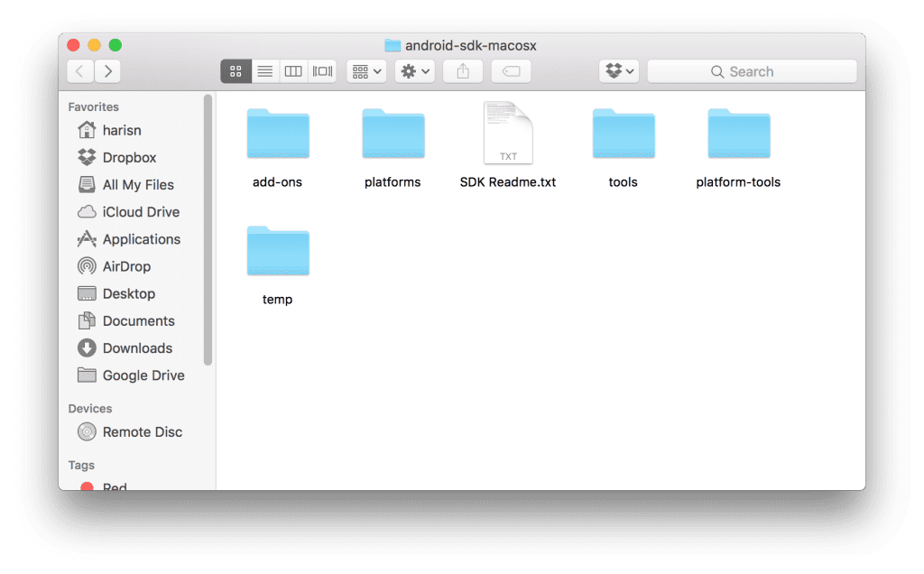Image resolution: width=924 pixels, height=574 pixels.
Task: Switch to Cover Flow view
Action: [x=322, y=70]
